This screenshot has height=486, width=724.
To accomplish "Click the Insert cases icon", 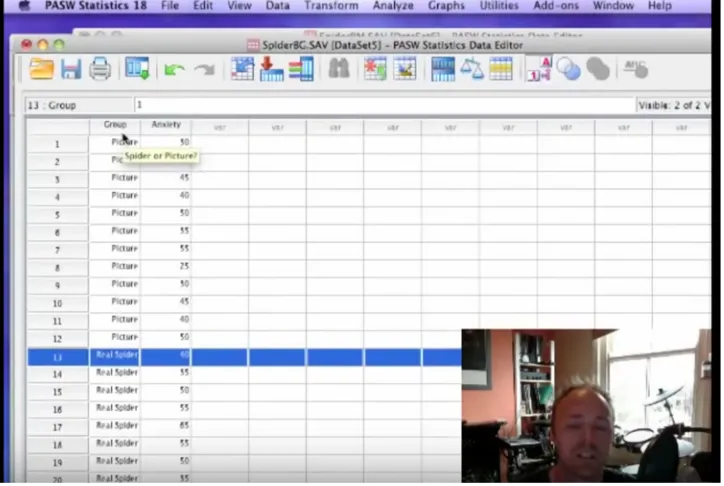I will [375, 69].
